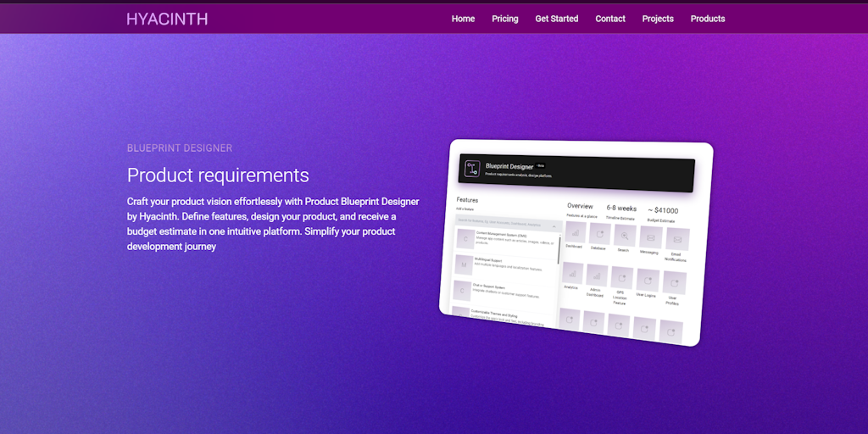Click the "Add a feature" label
868x434 pixels.
[x=465, y=209]
